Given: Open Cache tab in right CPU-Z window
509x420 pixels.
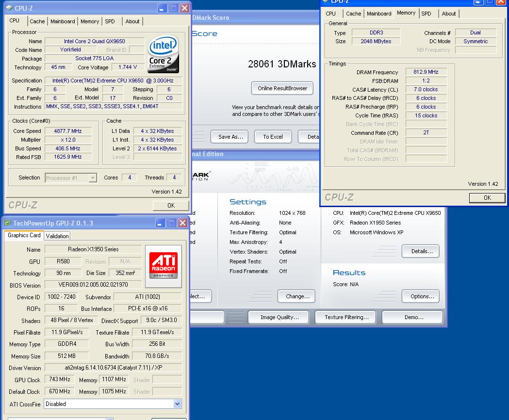Looking at the screenshot, I should point(354,14).
